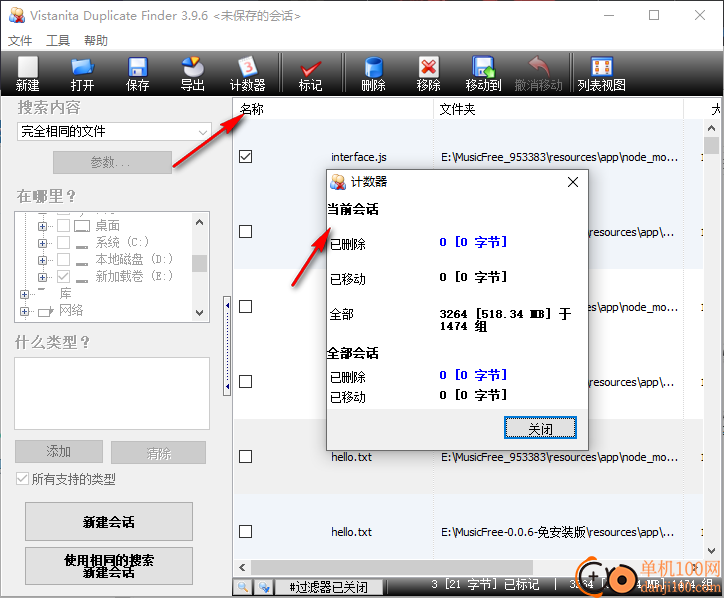Click the results scroll left arrow

pos(242,567)
